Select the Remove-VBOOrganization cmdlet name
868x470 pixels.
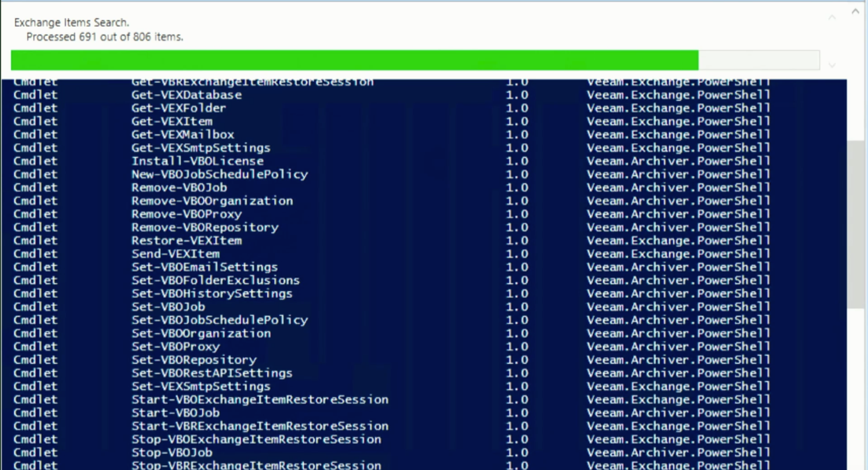(212, 201)
